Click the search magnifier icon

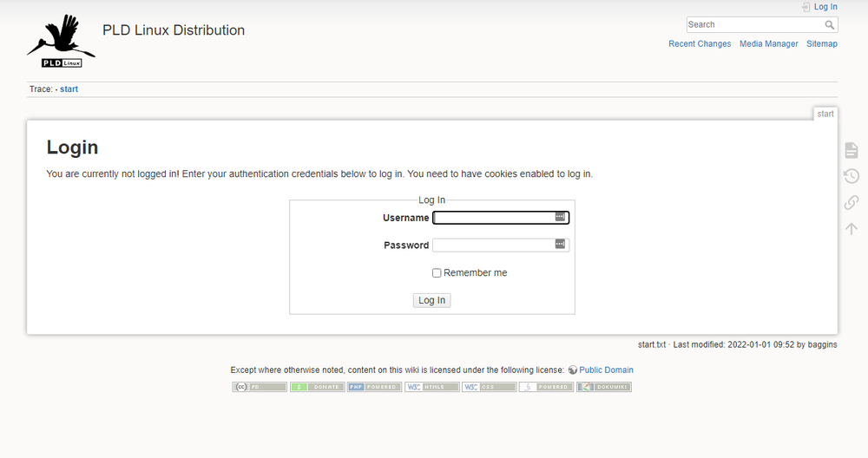830,25
